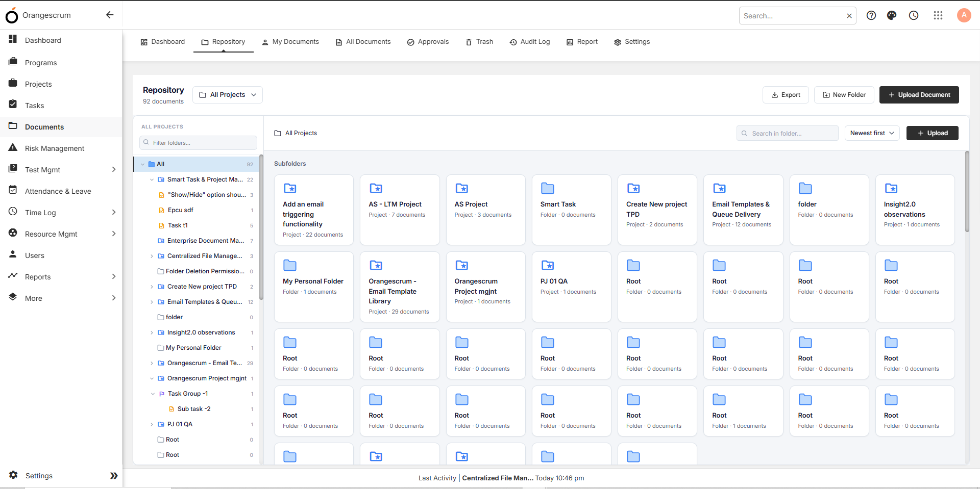Switch to the All Documents tab
This screenshot has height=489, width=980.
(x=363, y=42)
